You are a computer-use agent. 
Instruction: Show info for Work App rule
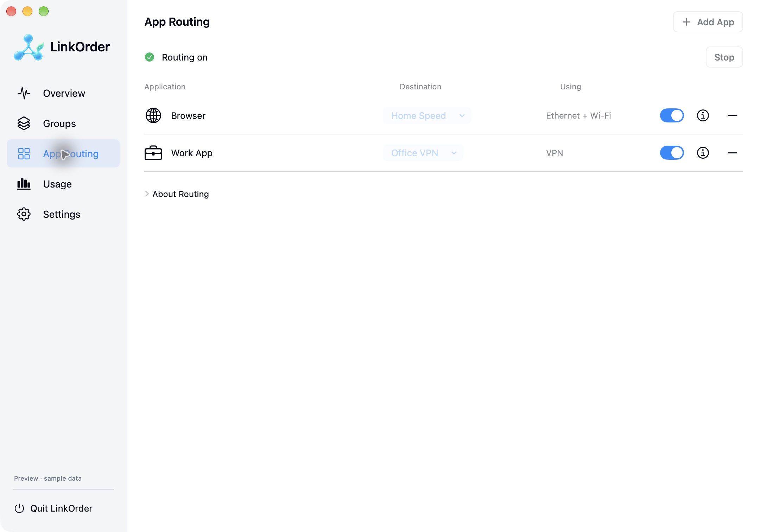tap(703, 153)
